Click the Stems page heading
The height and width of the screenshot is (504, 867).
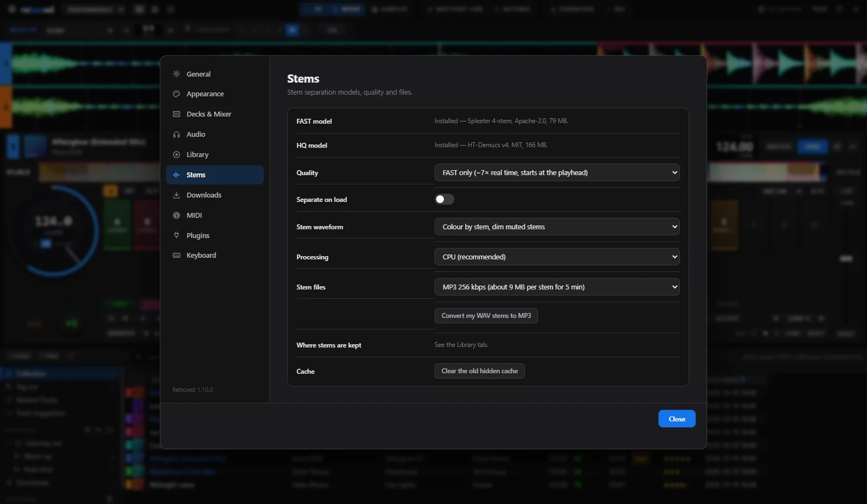(303, 79)
